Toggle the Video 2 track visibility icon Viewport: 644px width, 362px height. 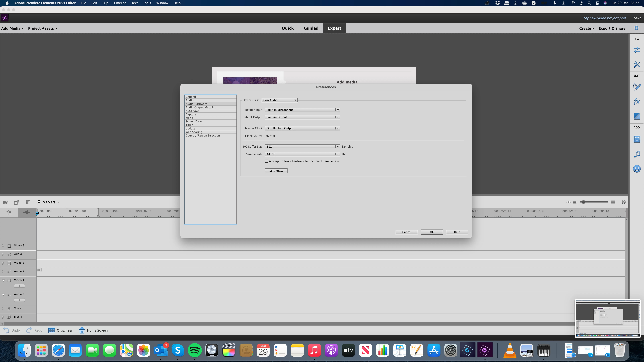(x=9, y=263)
